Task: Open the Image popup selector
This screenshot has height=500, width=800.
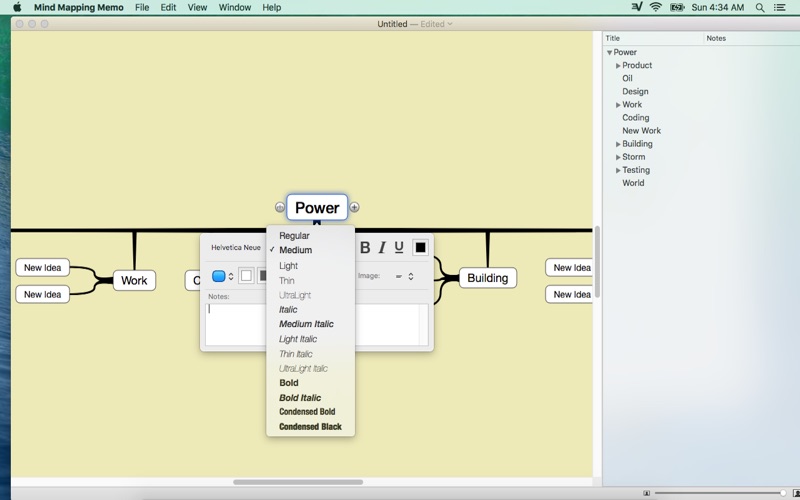Action: (x=404, y=276)
